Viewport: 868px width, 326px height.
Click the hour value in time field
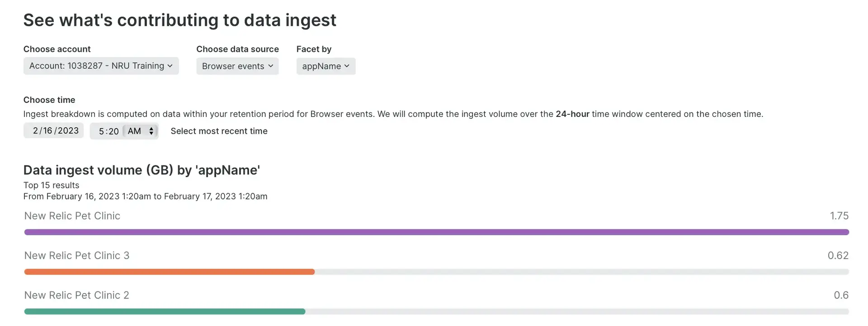click(x=101, y=131)
